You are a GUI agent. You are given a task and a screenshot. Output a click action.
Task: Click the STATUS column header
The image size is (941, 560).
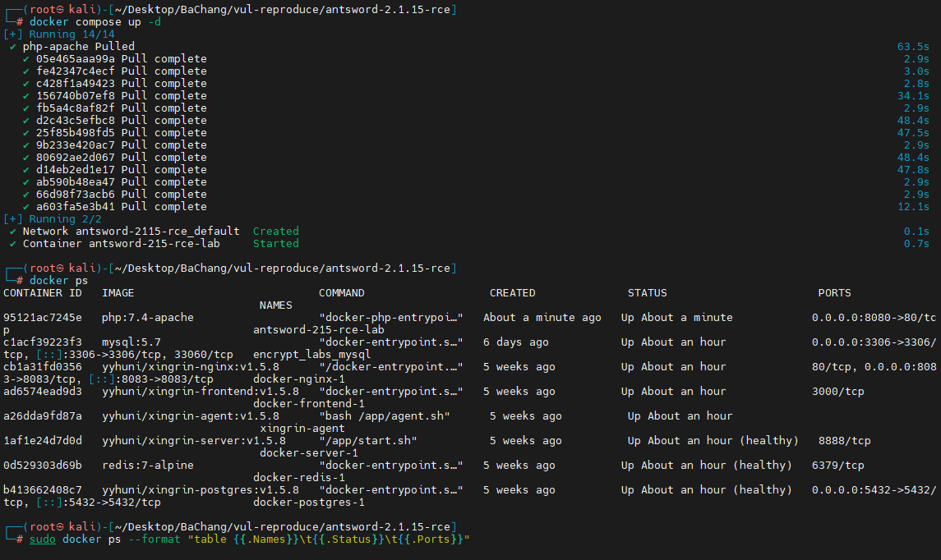coord(647,293)
